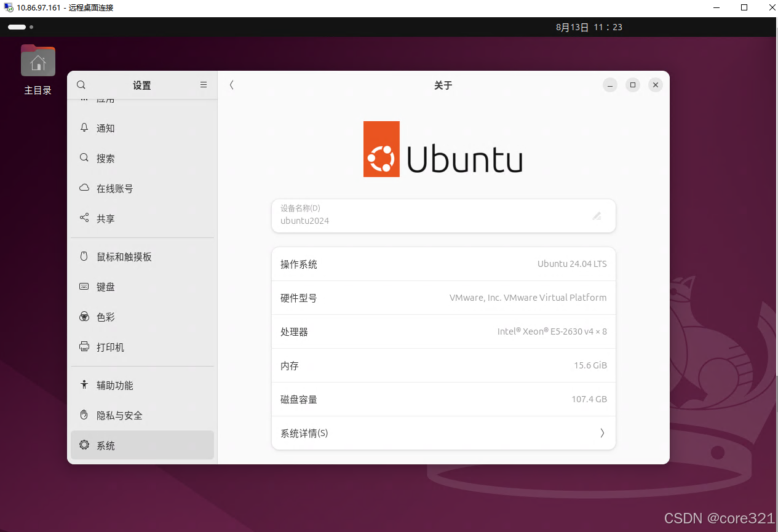Viewport: 778px width, 532px height.
Task: Click the 处理器 row label
Action: (294, 332)
